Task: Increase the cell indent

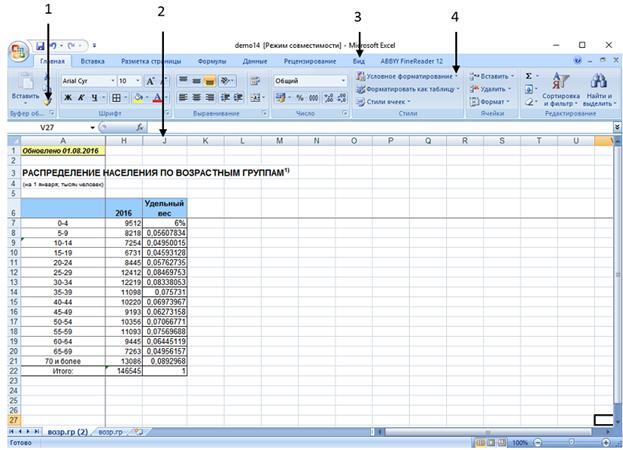Action: click(238, 98)
